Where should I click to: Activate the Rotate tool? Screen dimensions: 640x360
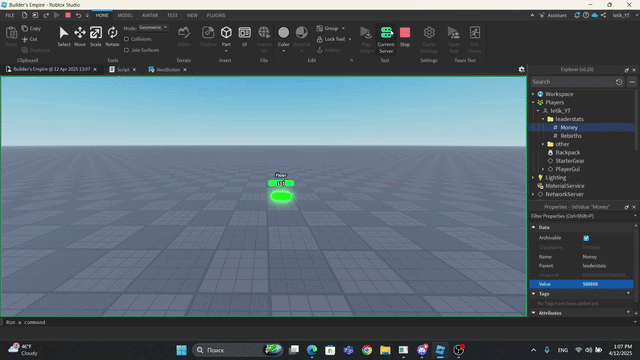coord(112,33)
